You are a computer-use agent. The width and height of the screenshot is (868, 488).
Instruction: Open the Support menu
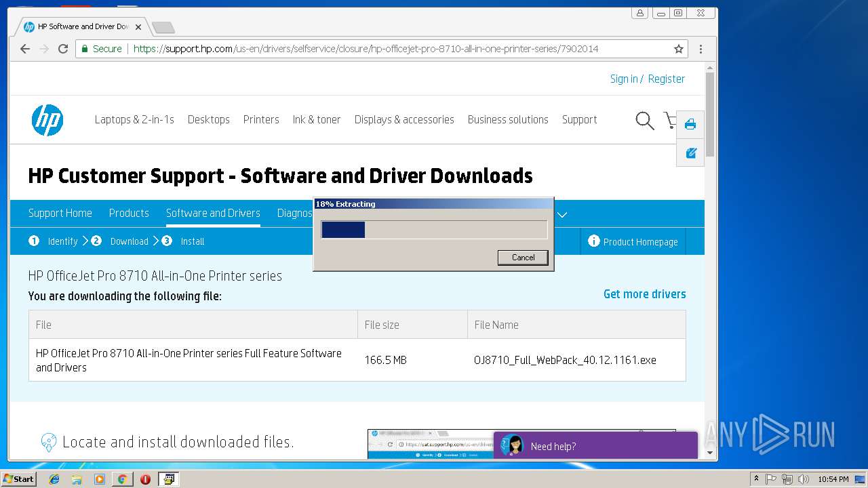tap(579, 120)
